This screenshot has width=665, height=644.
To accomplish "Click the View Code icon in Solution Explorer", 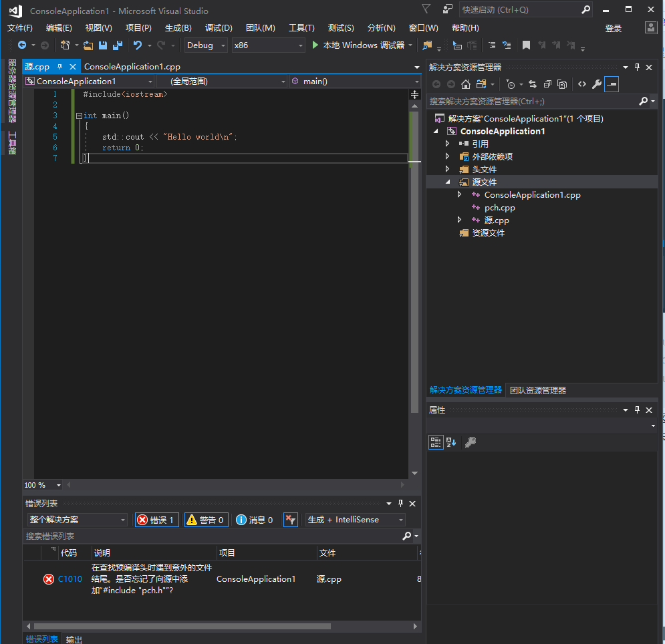I will 581,84.
